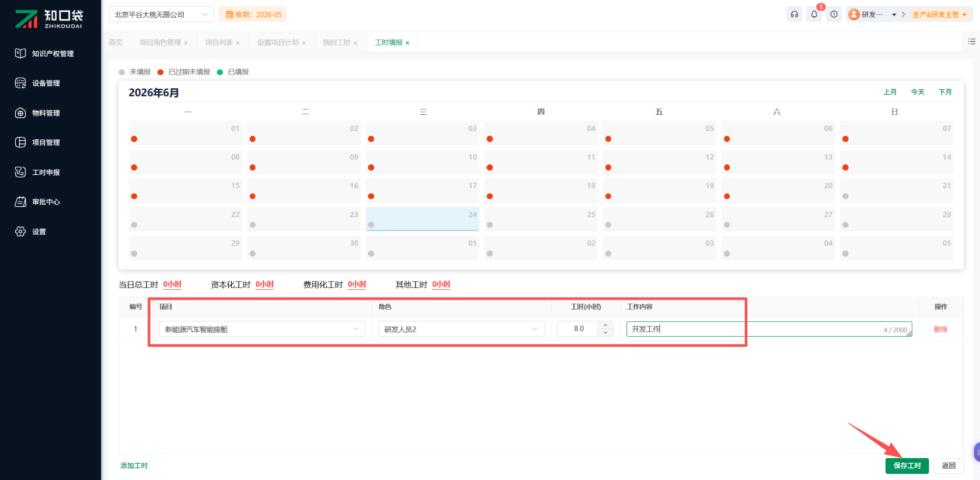The height and width of the screenshot is (480, 980).
Task: Go to the next month 下月
Action: coord(945,92)
